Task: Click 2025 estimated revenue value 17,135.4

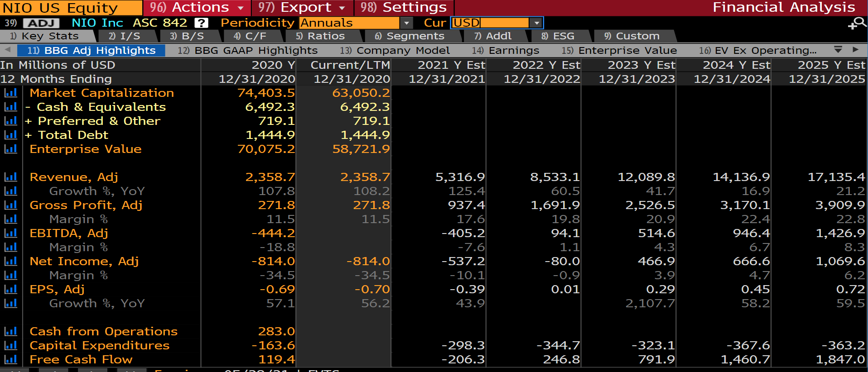Action: [836, 177]
